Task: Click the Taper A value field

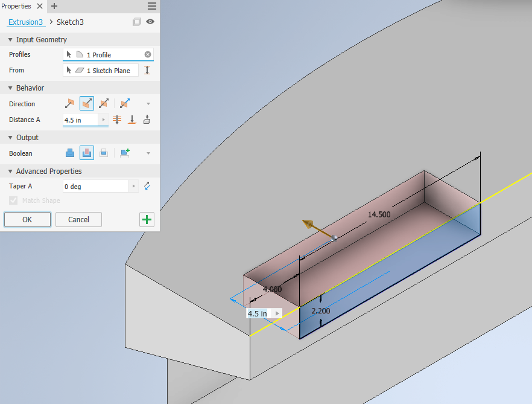Action: (x=95, y=186)
